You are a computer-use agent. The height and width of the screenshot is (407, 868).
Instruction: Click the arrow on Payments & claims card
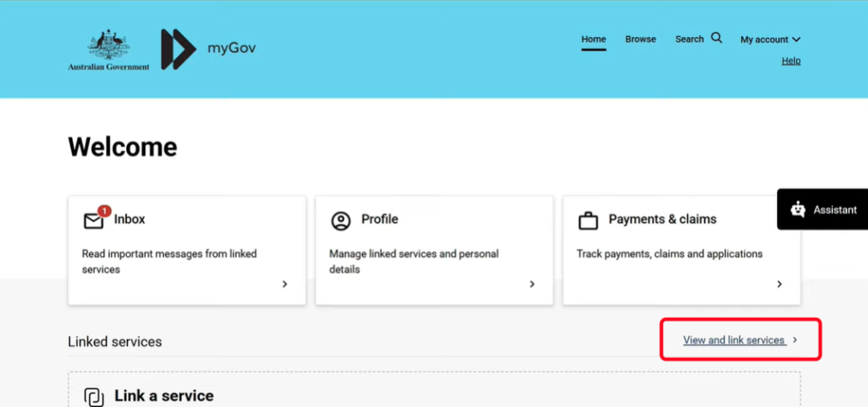click(780, 284)
